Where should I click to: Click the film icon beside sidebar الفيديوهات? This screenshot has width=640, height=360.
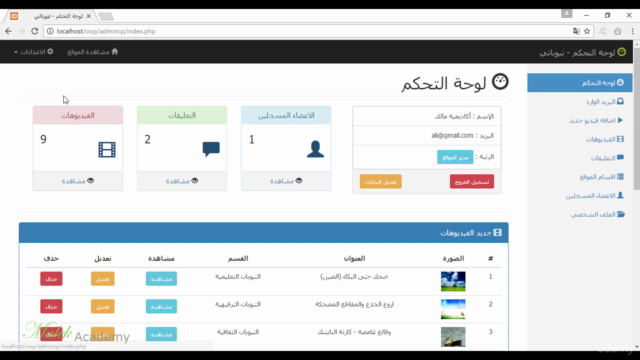click(620, 139)
